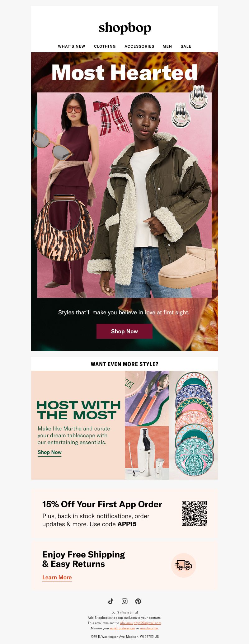Open the Instagram social icon
The image size is (249, 644).
coord(125,601)
